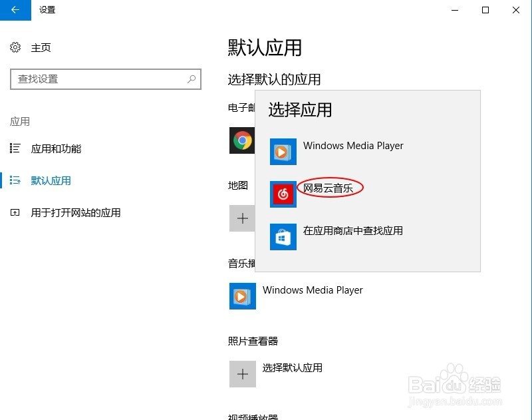532x420 pixels.
Task: Click the 查找设置 search field
Action: (100, 79)
